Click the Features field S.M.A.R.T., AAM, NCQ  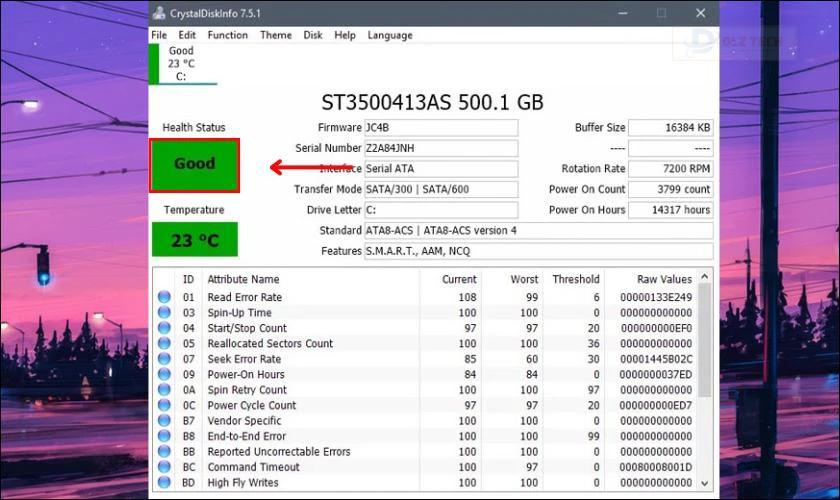538,251
